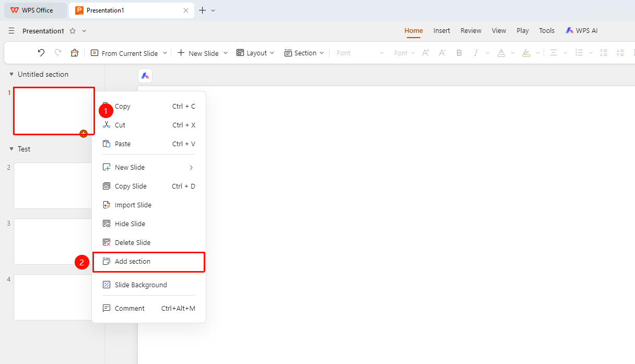
Task: Click the toolbar icon right of Redo
Action: tap(75, 53)
